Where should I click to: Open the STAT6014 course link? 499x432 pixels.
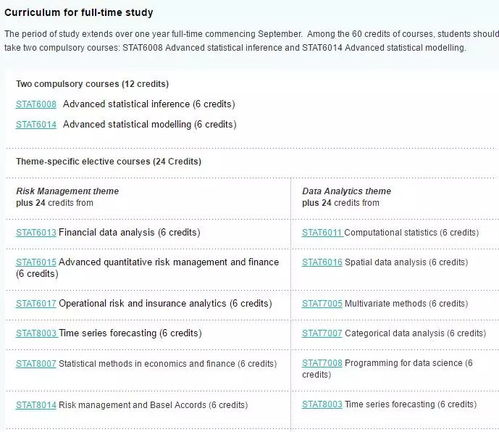pyautogui.click(x=36, y=125)
